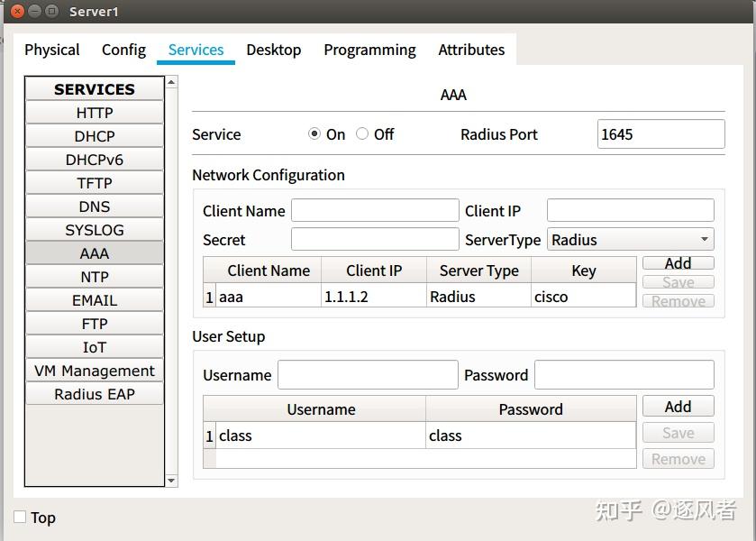Select the 1.1.1.2 client IP cell

click(374, 297)
